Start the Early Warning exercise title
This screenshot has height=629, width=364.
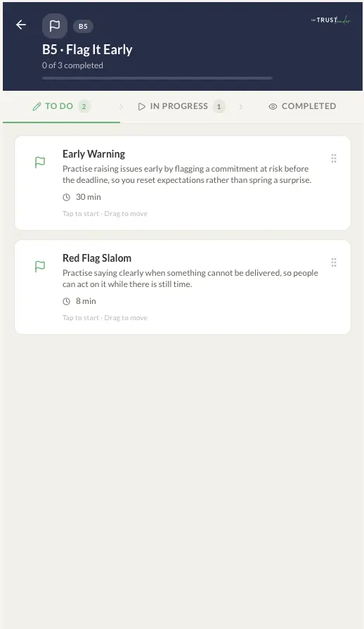click(x=93, y=154)
